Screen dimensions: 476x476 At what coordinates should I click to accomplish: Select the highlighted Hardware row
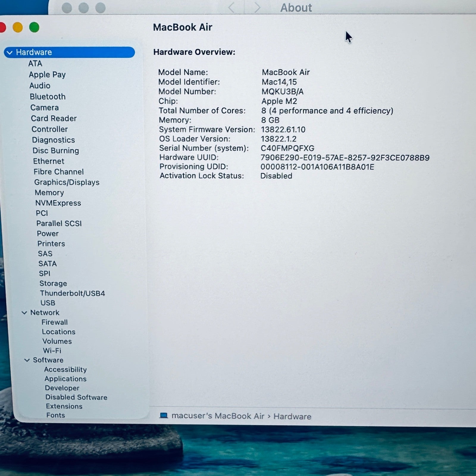tap(69, 52)
